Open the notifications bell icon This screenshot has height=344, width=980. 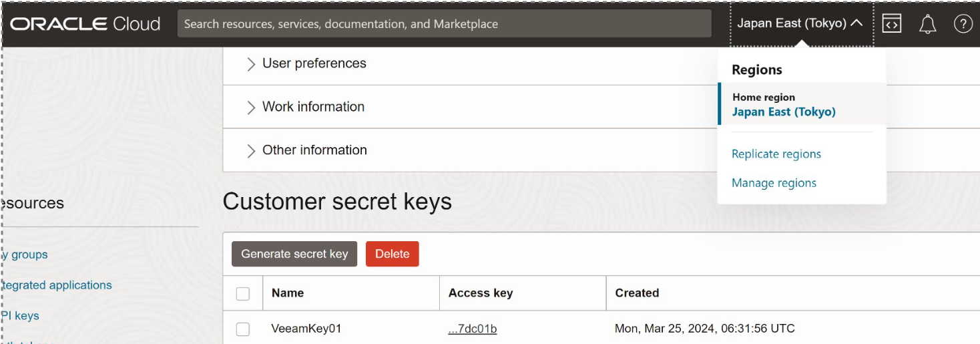[927, 24]
